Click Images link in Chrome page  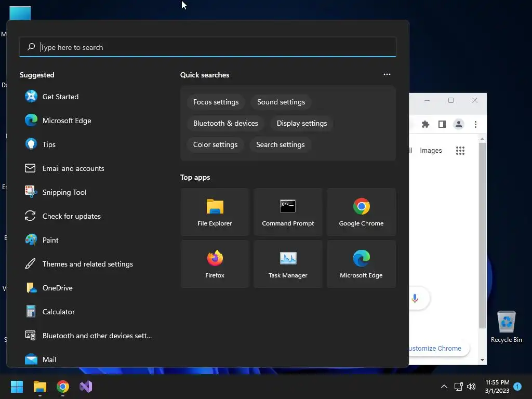pos(431,150)
